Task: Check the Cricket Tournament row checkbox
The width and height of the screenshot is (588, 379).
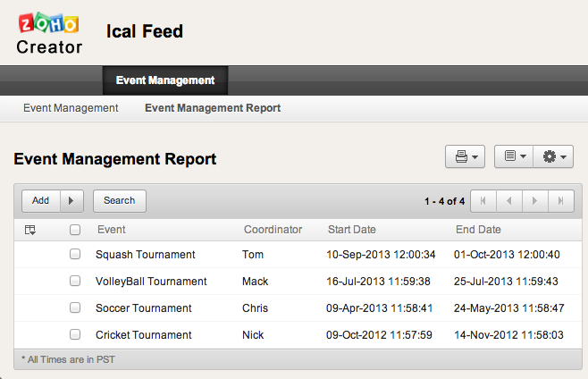Action: tap(75, 334)
